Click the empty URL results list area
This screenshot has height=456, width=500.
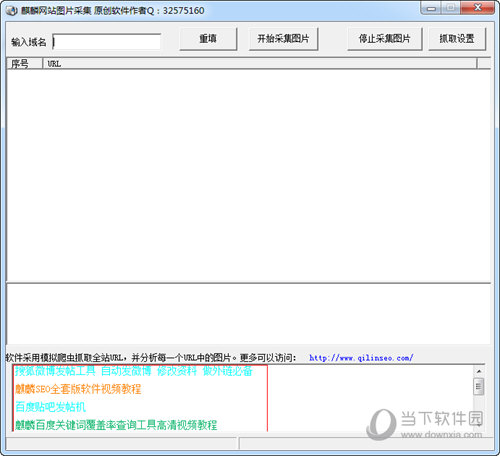point(248,176)
